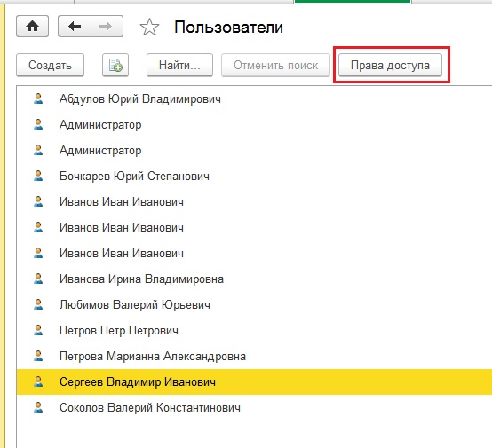This screenshot has width=492, height=448.
Task: Click the Отменить поиск button
Action: (x=275, y=66)
